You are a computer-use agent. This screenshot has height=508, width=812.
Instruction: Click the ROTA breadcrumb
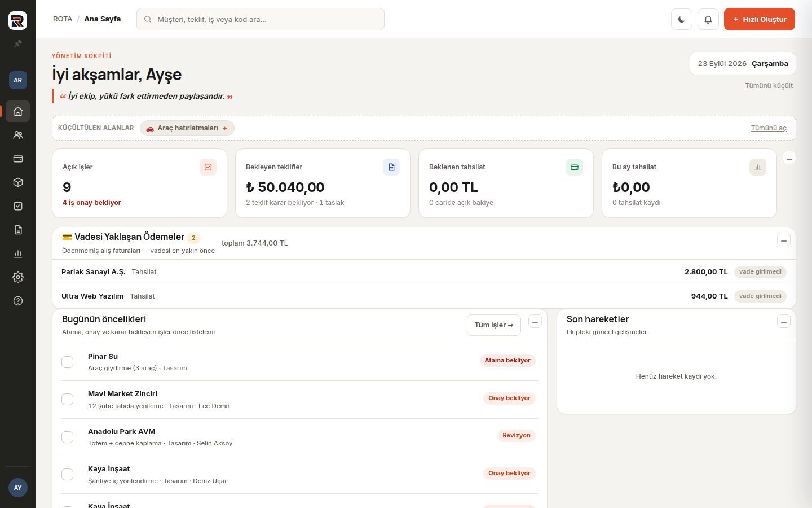(63, 19)
